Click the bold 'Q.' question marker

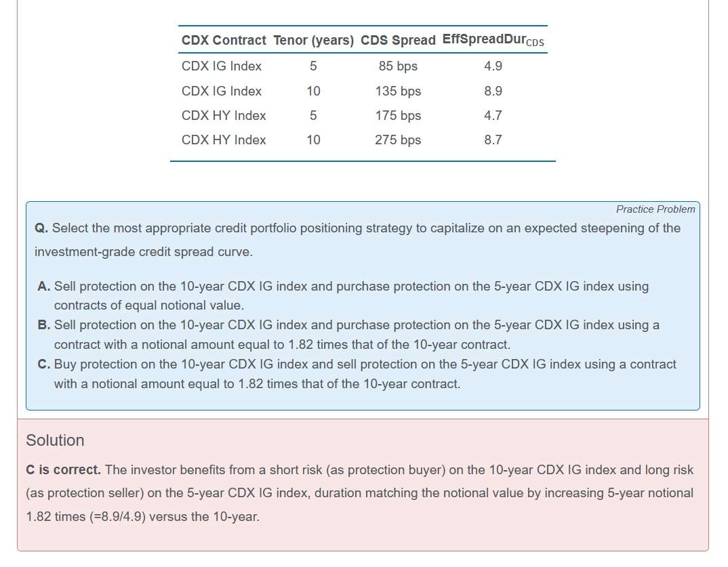(x=41, y=228)
